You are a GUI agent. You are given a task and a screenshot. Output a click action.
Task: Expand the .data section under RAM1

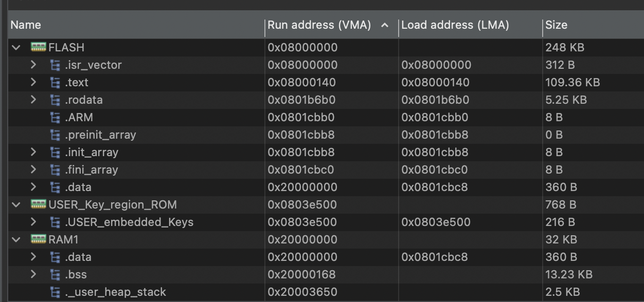[x=33, y=257]
